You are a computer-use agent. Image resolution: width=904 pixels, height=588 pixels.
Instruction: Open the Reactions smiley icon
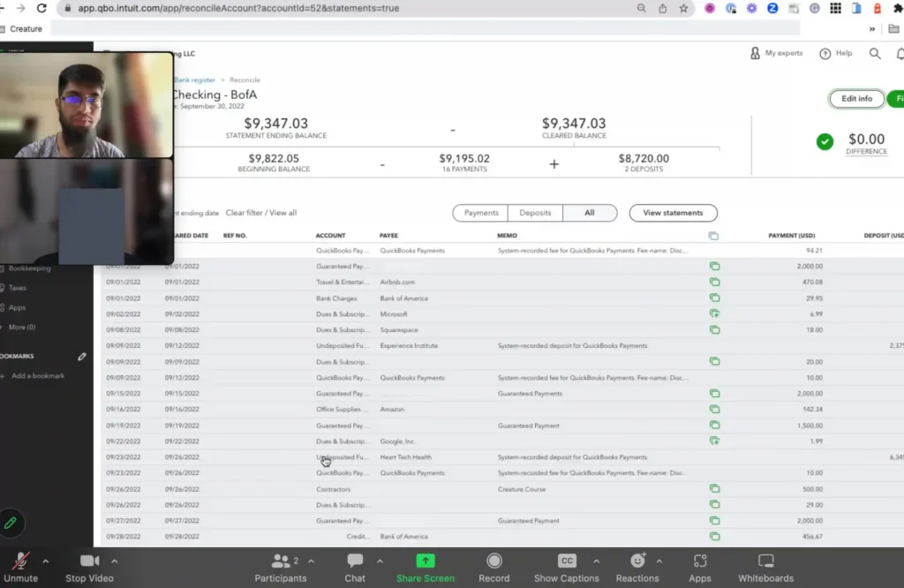coord(637,561)
